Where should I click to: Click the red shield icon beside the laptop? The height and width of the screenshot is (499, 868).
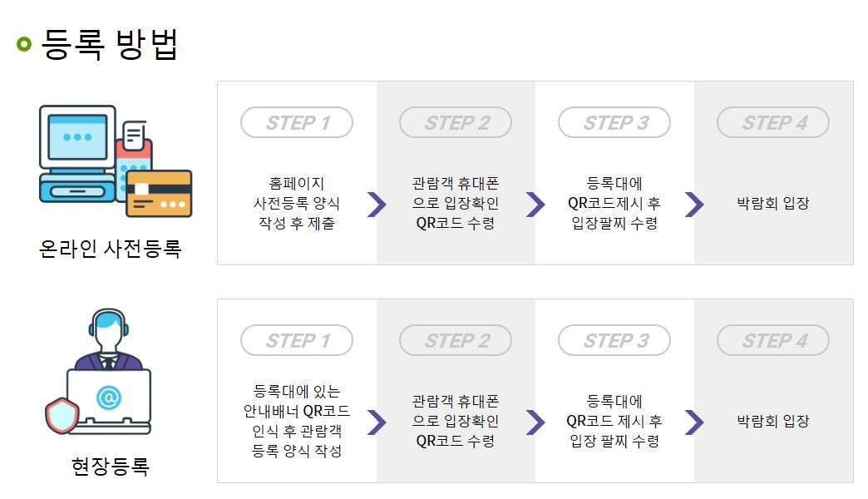62,415
